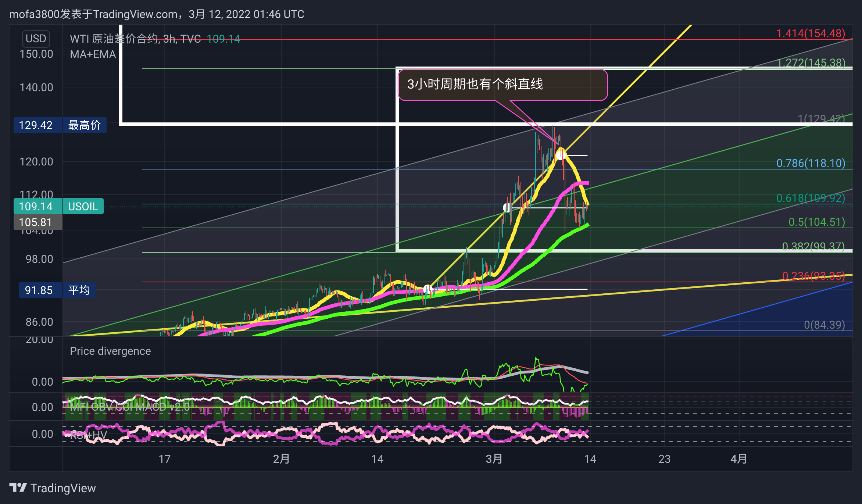The height and width of the screenshot is (504, 862).
Task: Click the 140.00 price axis value
Action: [x=36, y=87]
